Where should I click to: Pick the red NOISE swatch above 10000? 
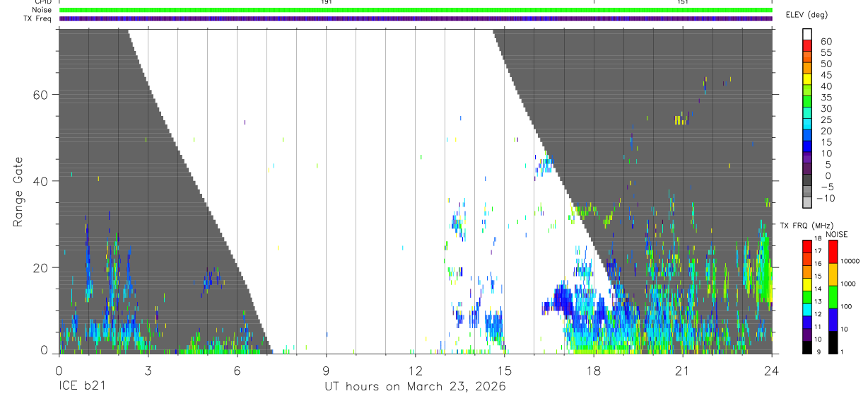[x=833, y=251]
